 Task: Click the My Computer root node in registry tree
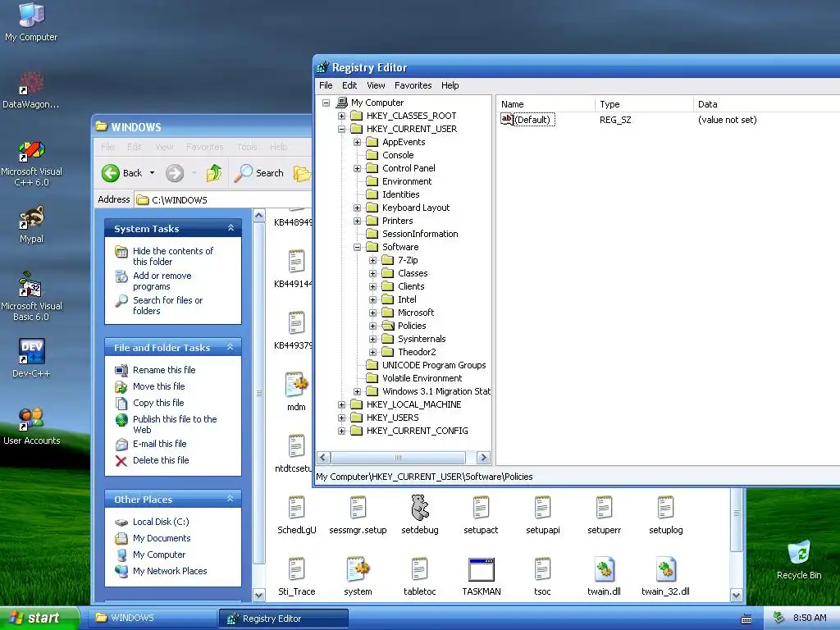coord(377,103)
